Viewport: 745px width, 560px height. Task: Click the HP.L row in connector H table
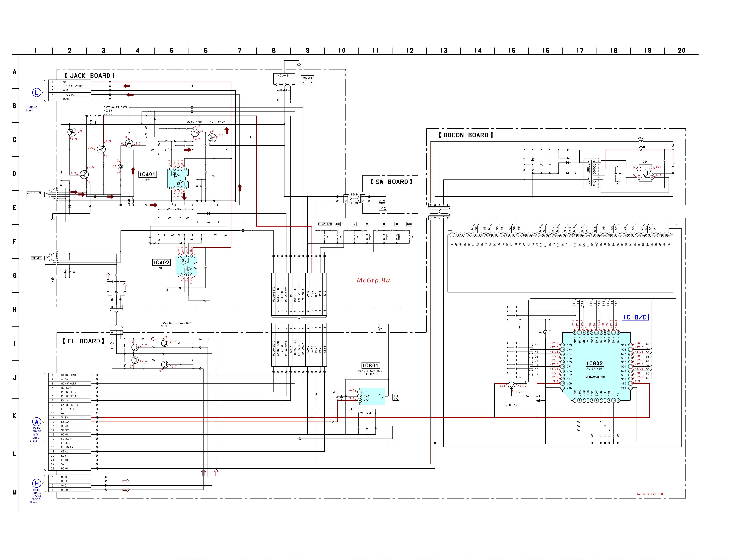[69, 481]
